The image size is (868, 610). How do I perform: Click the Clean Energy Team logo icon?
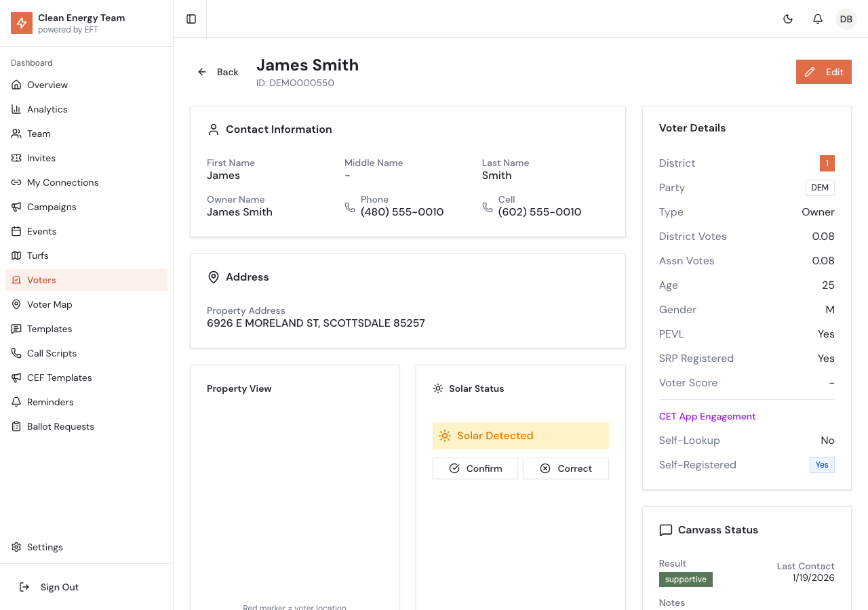click(22, 23)
